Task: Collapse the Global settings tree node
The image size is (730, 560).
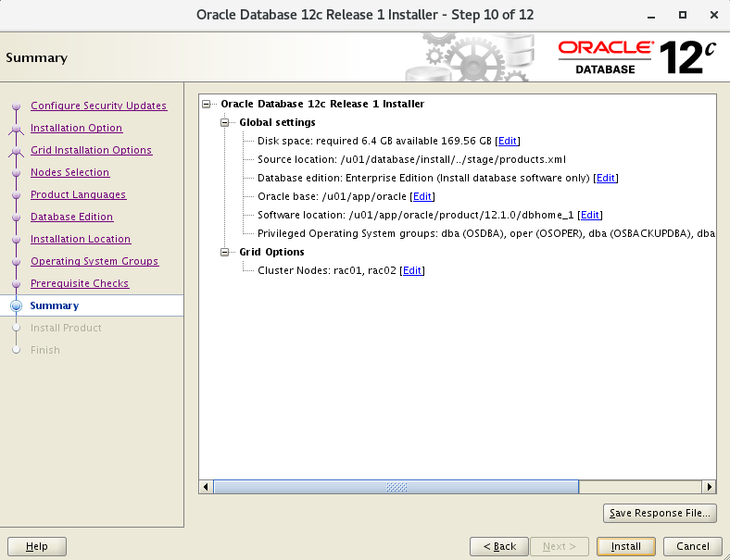Action: click(x=225, y=122)
